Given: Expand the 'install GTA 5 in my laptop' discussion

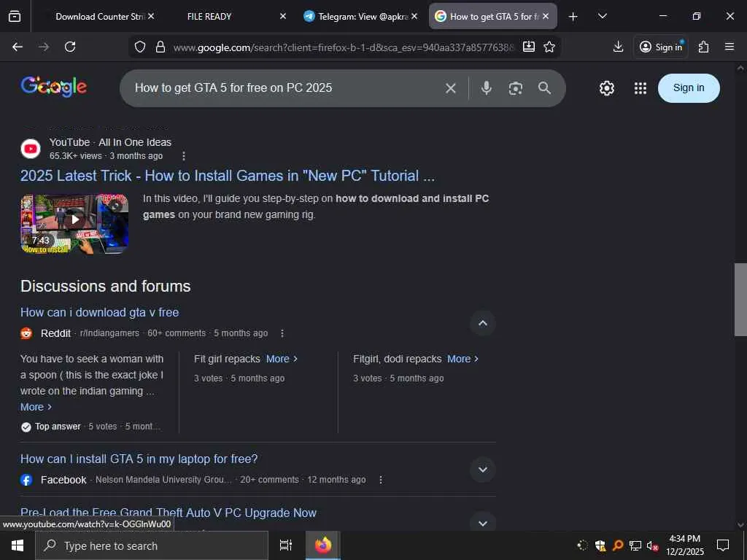Looking at the screenshot, I should (483, 470).
